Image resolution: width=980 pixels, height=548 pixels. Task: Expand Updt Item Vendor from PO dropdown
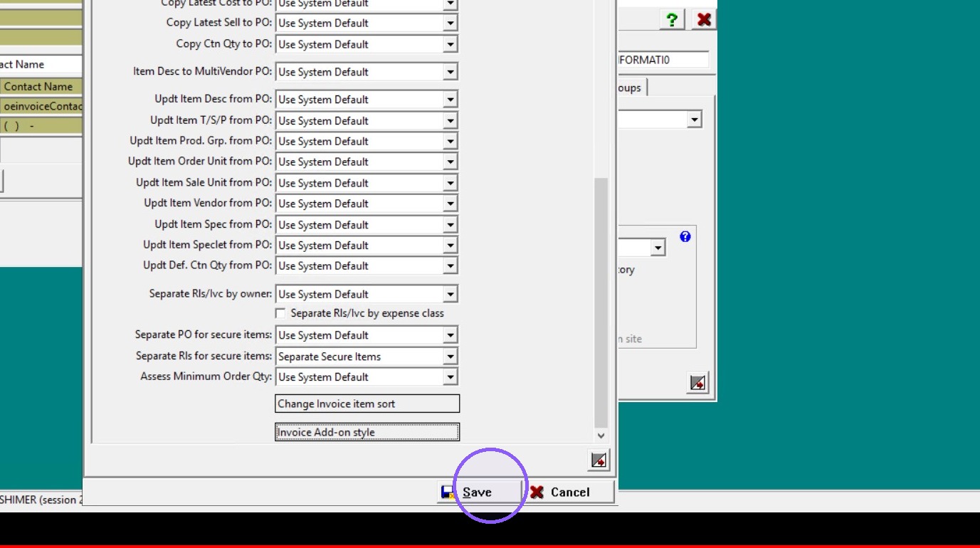coord(450,204)
